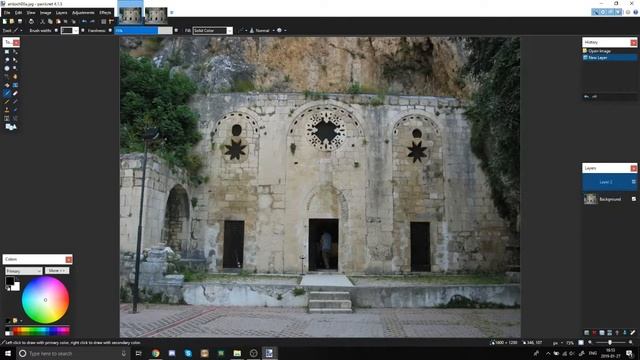
Task: Toggle visibility checkbox of Layer 2
Action: click(x=633, y=182)
